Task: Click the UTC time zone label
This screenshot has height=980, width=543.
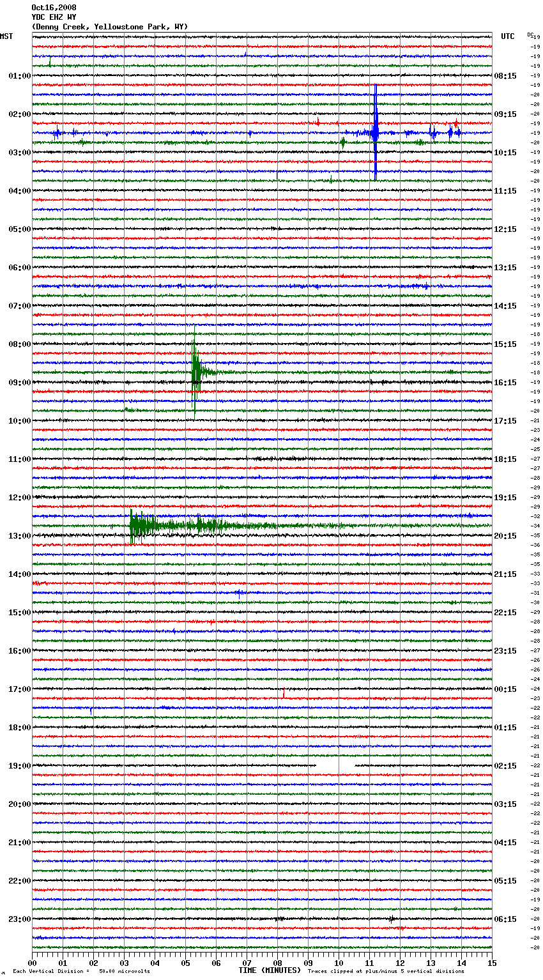Action: click(508, 36)
